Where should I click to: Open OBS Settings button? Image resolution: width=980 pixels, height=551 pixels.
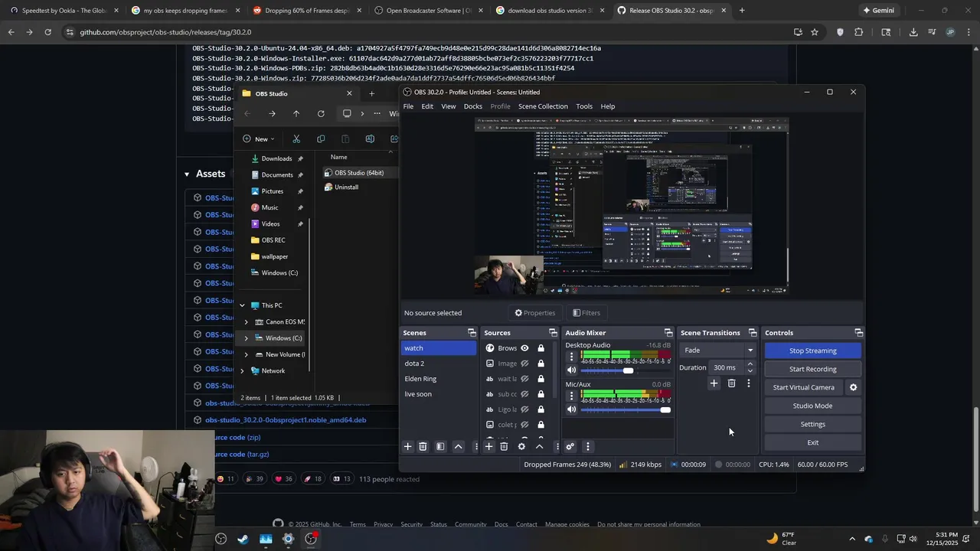point(812,424)
